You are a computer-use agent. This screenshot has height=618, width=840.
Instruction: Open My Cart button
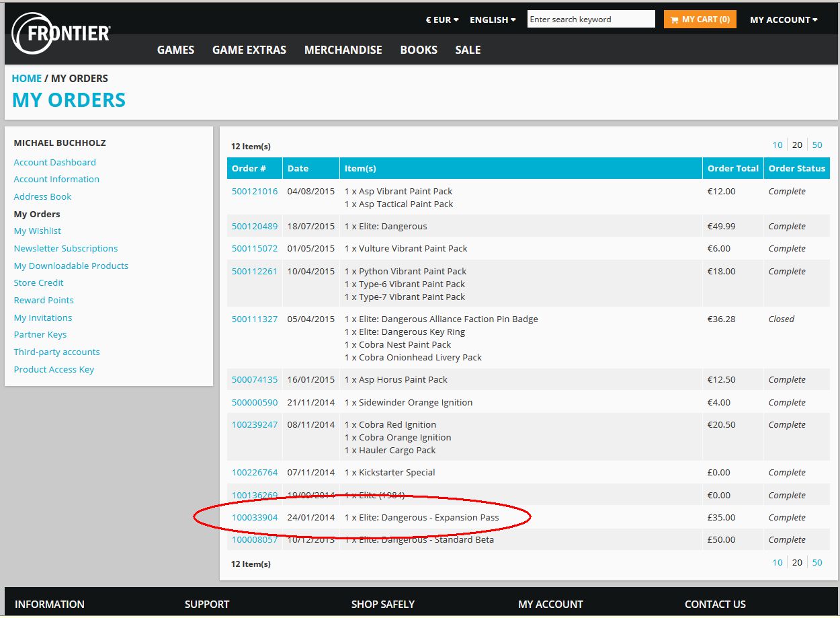pyautogui.click(x=700, y=20)
